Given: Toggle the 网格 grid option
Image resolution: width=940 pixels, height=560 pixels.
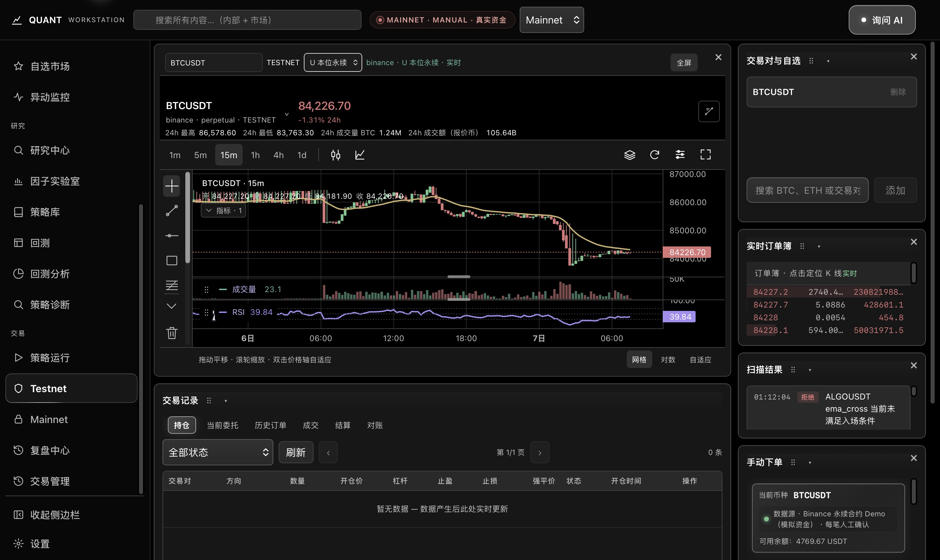Looking at the screenshot, I should [x=639, y=360].
